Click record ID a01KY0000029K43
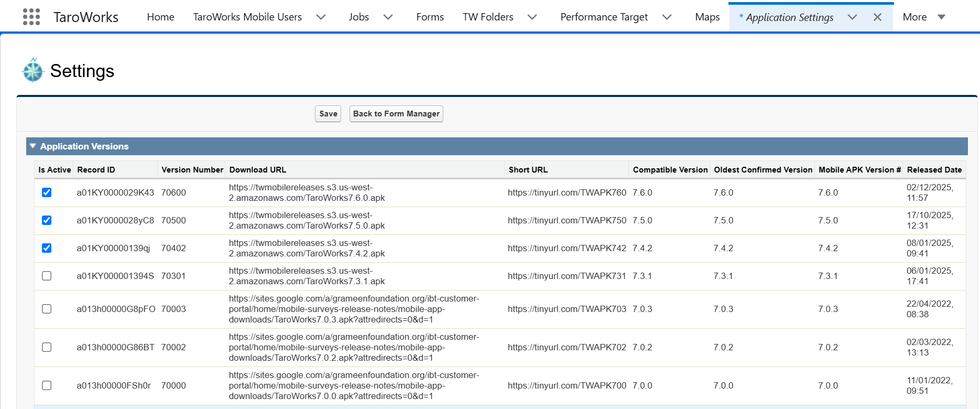980x409 pixels. pyautogui.click(x=115, y=192)
